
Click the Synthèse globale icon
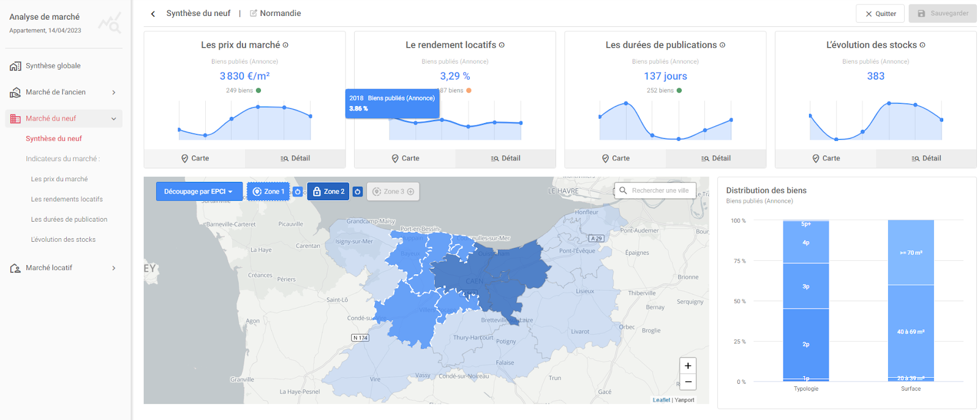point(15,66)
